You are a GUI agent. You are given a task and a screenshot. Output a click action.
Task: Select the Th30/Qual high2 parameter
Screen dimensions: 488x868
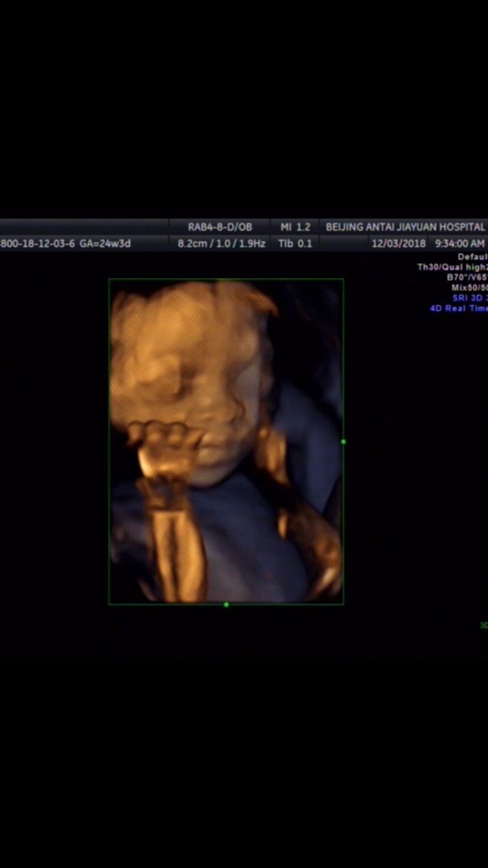(x=452, y=267)
